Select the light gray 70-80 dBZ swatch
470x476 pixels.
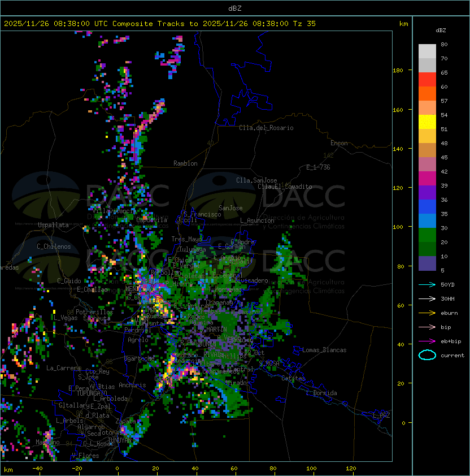427,51
